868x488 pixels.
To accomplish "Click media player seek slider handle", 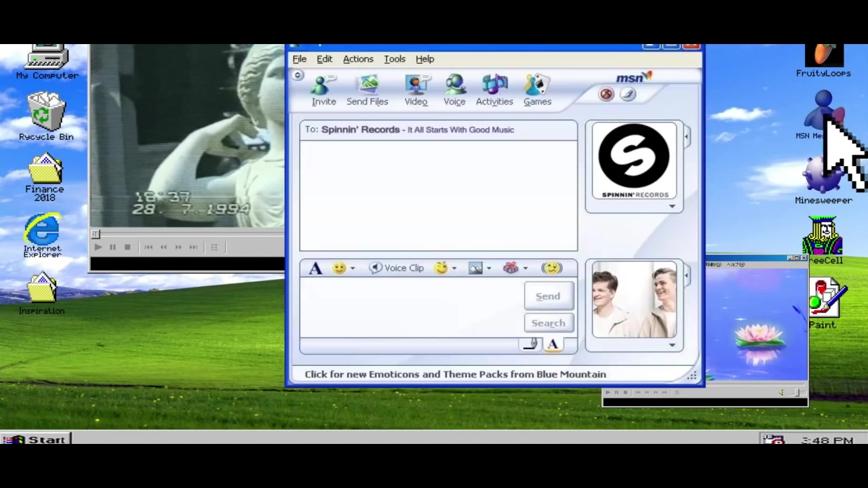I will coord(96,235).
